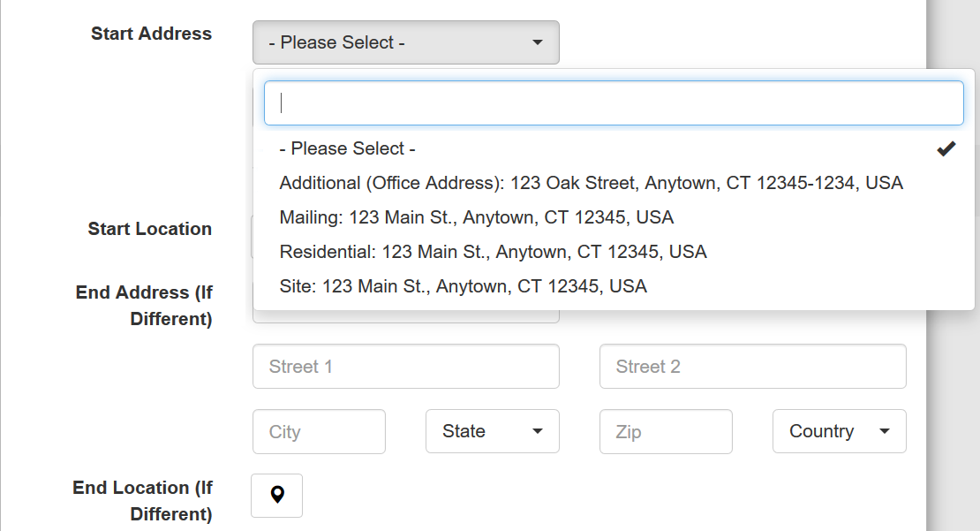Image resolution: width=980 pixels, height=531 pixels.
Task: Open the Country selector
Action: click(839, 431)
